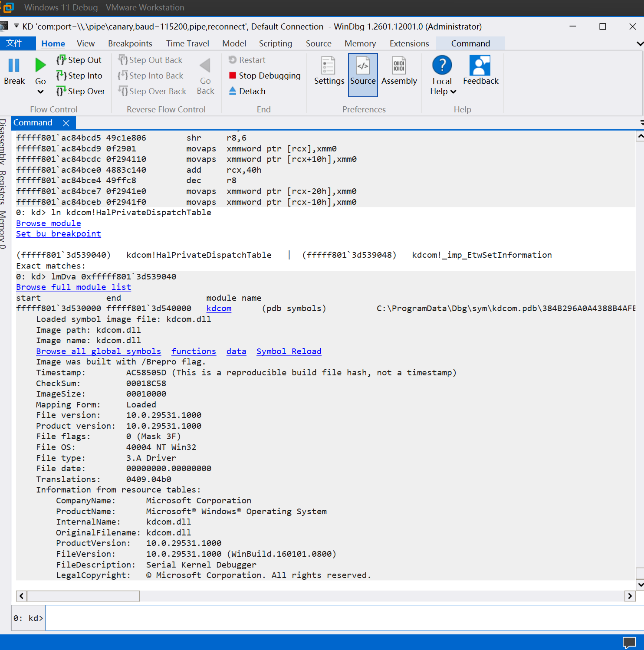Open the Breakpoints ribbon tab
The height and width of the screenshot is (650, 644).
(130, 43)
